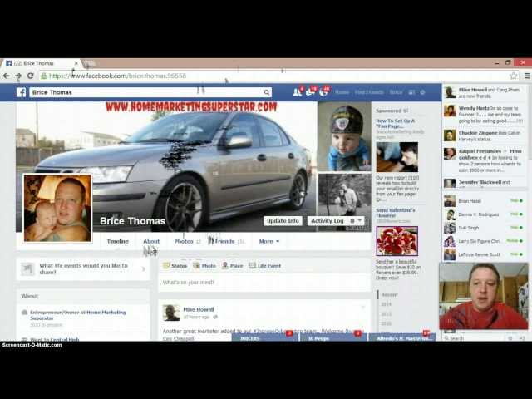The width and height of the screenshot is (532, 399).
Task: Open chat sidebar options gear icon
Action: (x=510, y=338)
